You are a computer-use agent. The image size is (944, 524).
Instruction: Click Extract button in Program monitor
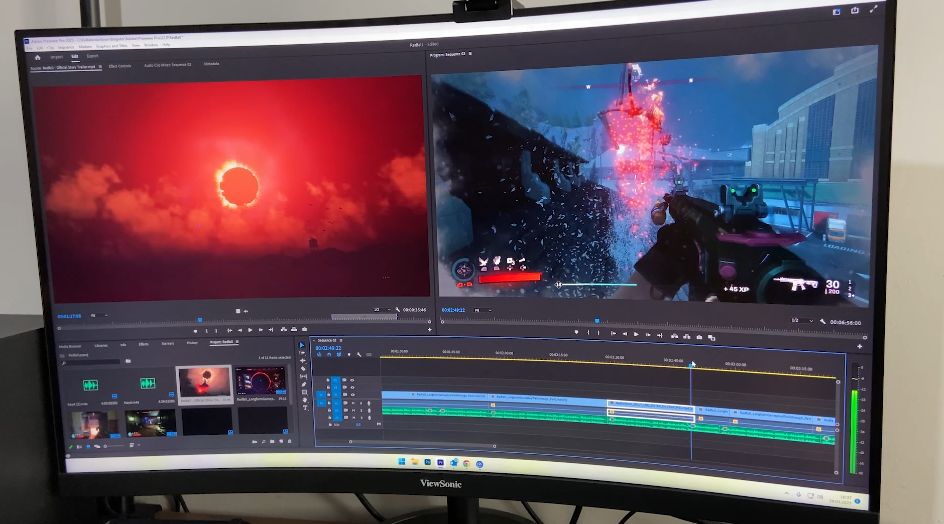pos(686,337)
